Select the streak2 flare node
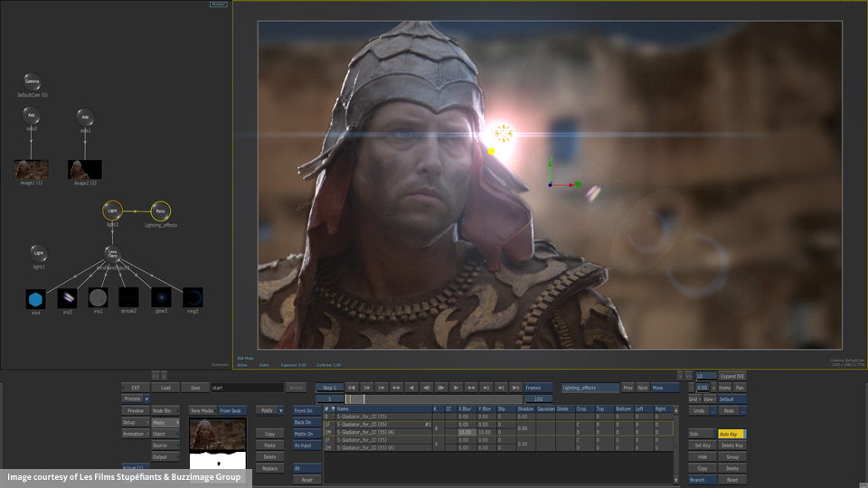Image resolution: width=868 pixels, height=488 pixels. (x=128, y=297)
